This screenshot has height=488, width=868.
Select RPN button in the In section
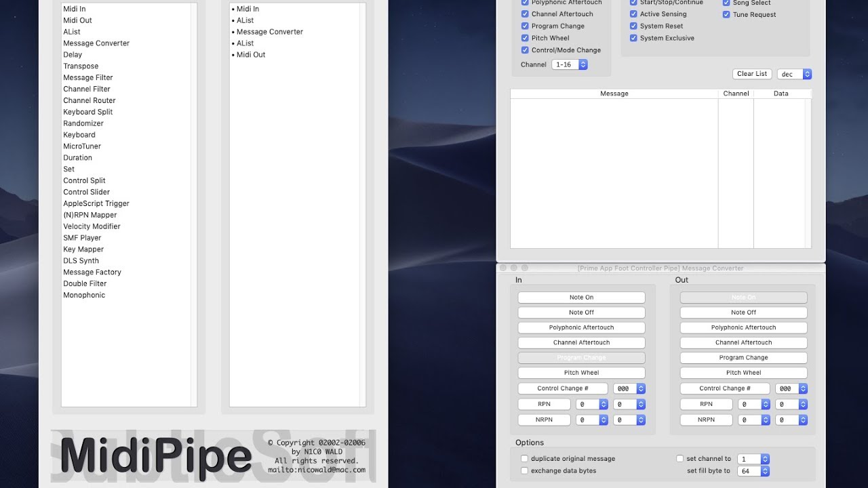544,404
